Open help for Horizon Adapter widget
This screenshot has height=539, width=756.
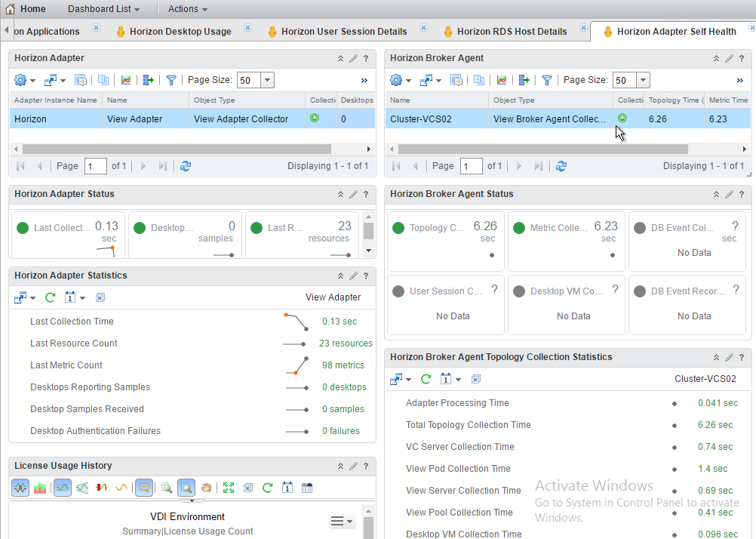[366, 58]
